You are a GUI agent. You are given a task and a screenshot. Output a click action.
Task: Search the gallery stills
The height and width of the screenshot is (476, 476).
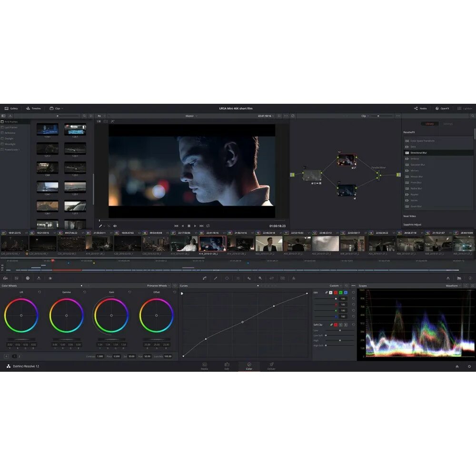(x=84, y=116)
